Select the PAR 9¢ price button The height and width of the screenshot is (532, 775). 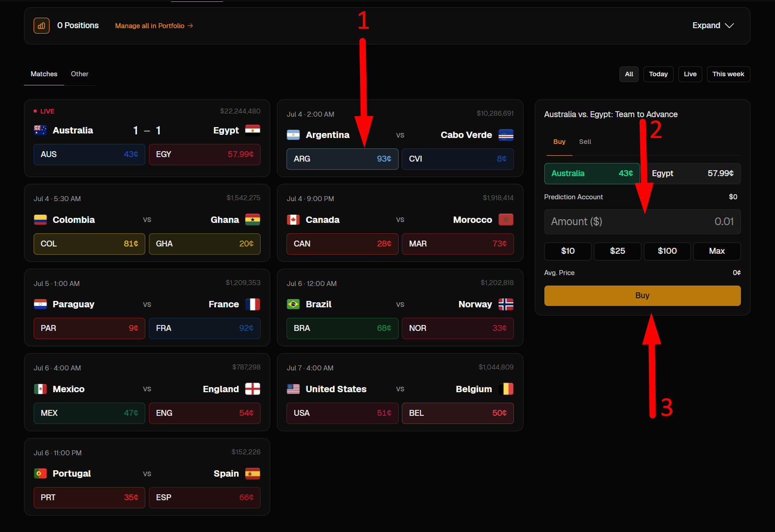click(x=89, y=328)
